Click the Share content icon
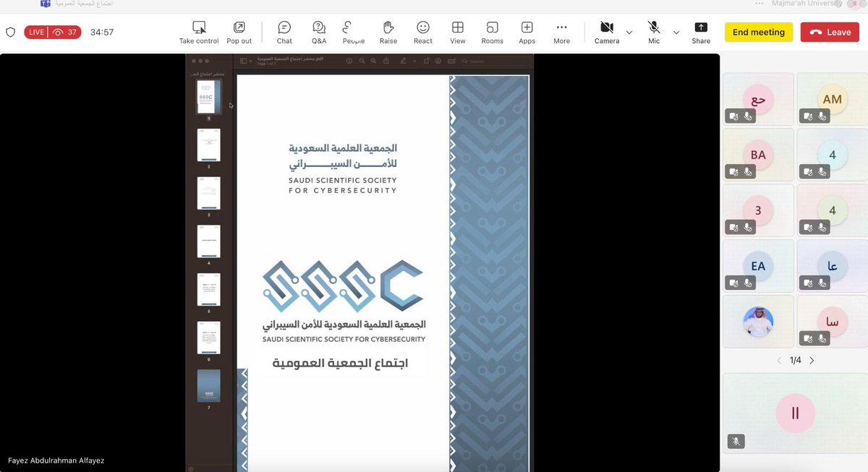The image size is (868, 472). pyautogui.click(x=701, y=27)
